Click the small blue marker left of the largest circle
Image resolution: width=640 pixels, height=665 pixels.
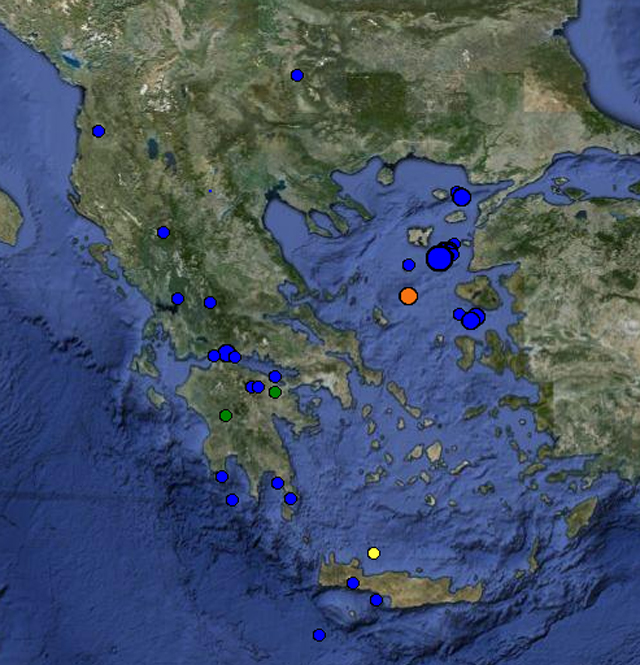pyautogui.click(x=408, y=265)
